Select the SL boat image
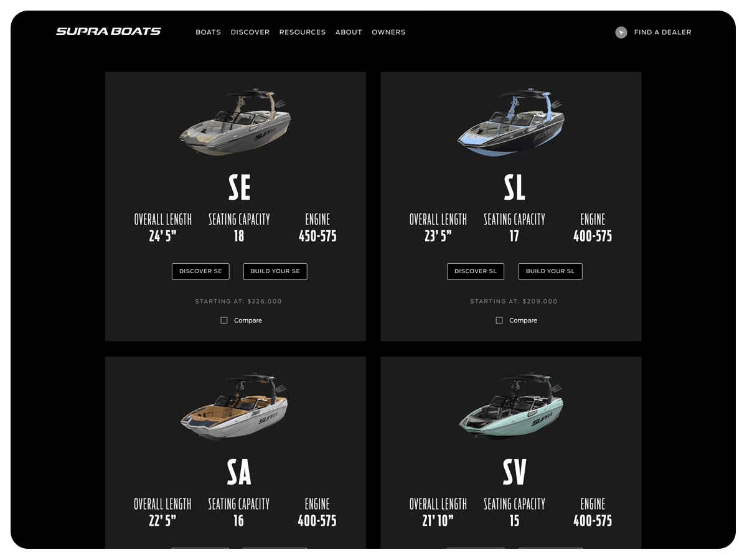Viewport: 747px width, 560px height. (x=510, y=121)
